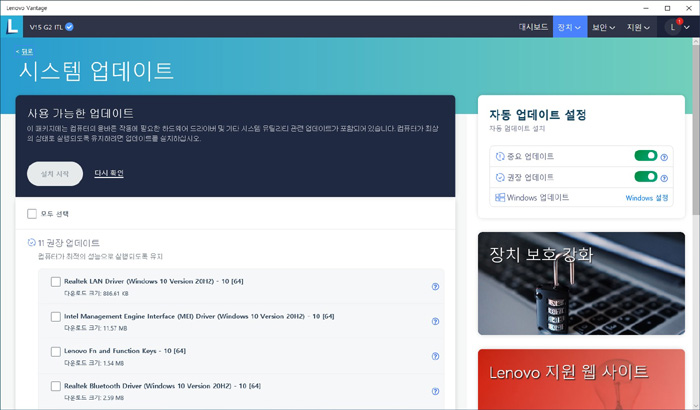700x410 pixels.
Task: Open the Lenovo 지원 웹 사이트 card
Action: tap(581, 380)
